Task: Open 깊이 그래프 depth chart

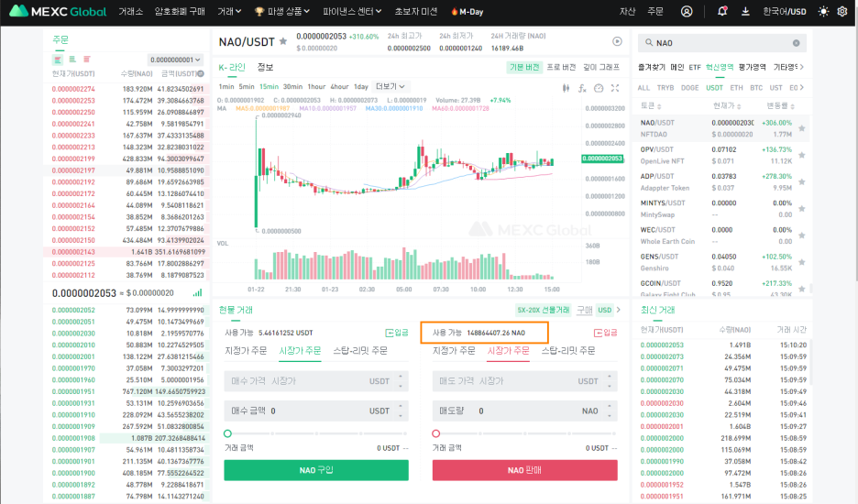Action: (x=601, y=67)
